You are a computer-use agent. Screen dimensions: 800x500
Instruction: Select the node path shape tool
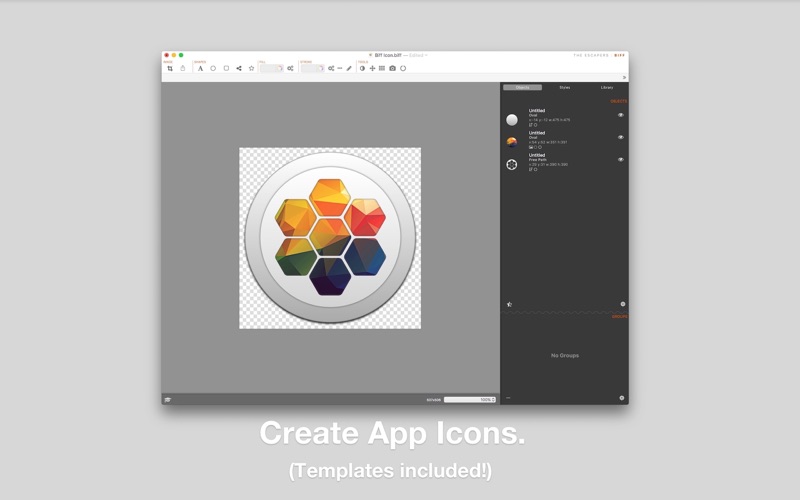point(239,68)
